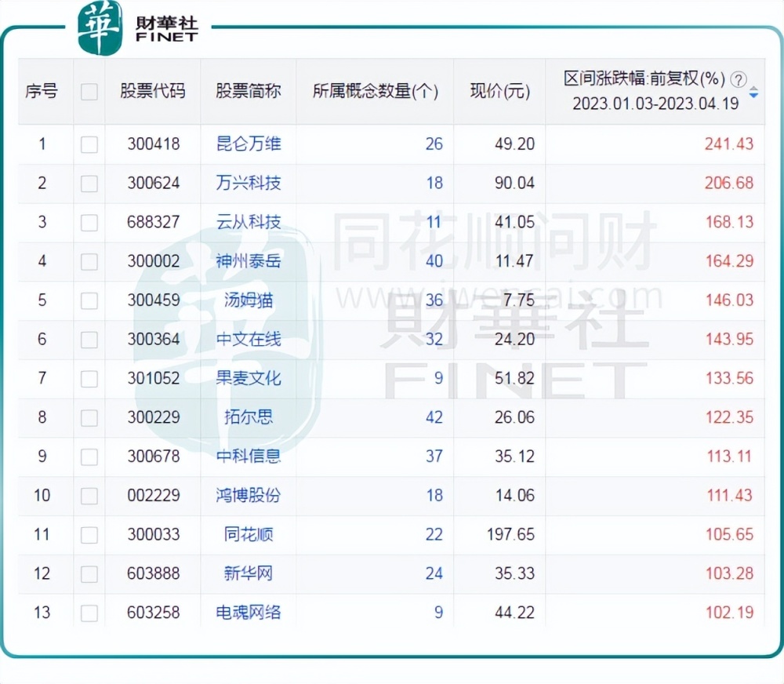Screen dimensions: 784x684
Task: Select stock code 002229
Action: click(x=153, y=496)
